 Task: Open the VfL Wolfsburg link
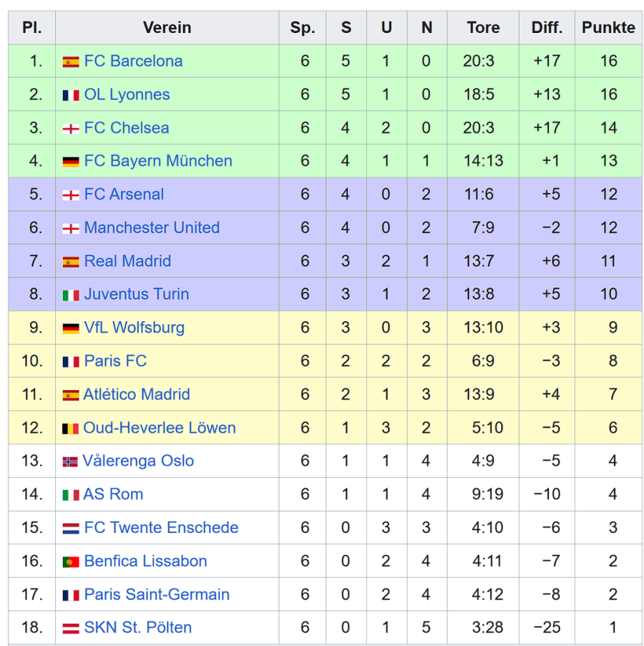[134, 328]
